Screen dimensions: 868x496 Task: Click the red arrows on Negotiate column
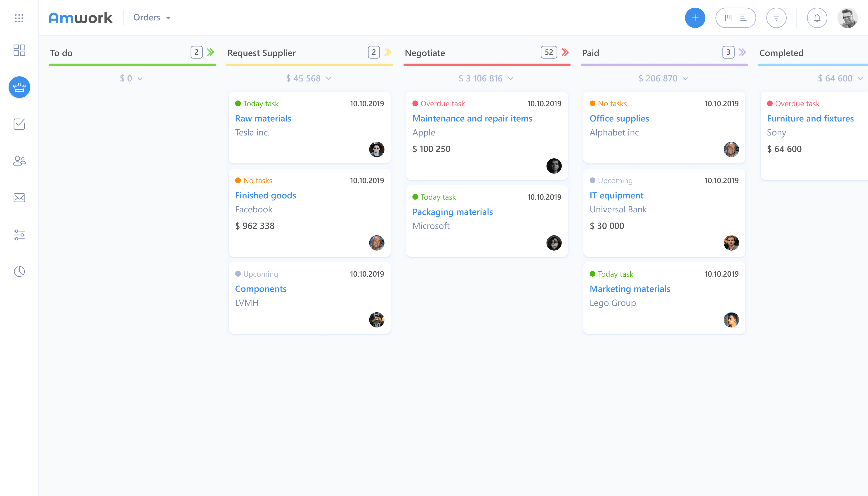(565, 52)
